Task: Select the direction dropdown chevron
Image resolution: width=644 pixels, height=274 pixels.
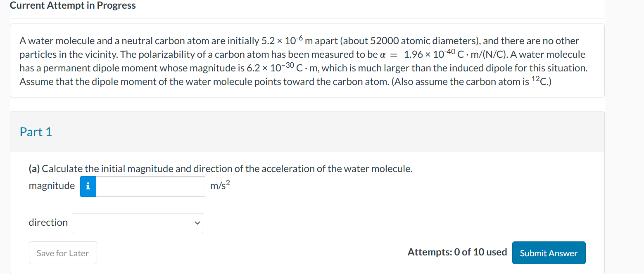Action: [197, 223]
